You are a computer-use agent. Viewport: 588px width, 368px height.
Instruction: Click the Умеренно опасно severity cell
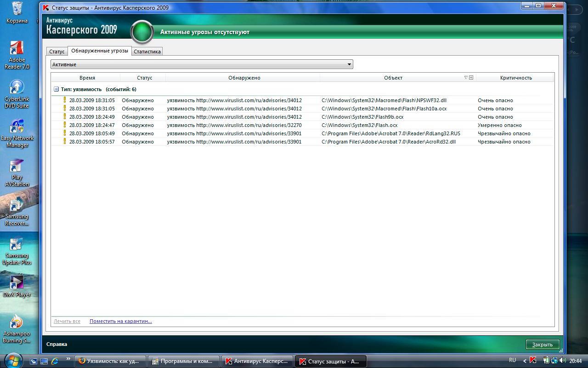(x=500, y=125)
